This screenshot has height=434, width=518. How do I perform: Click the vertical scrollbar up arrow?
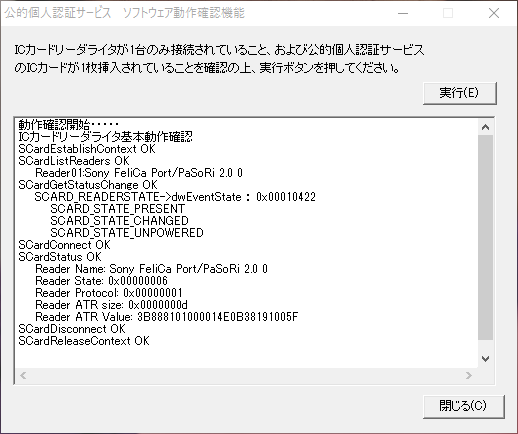click(486, 127)
